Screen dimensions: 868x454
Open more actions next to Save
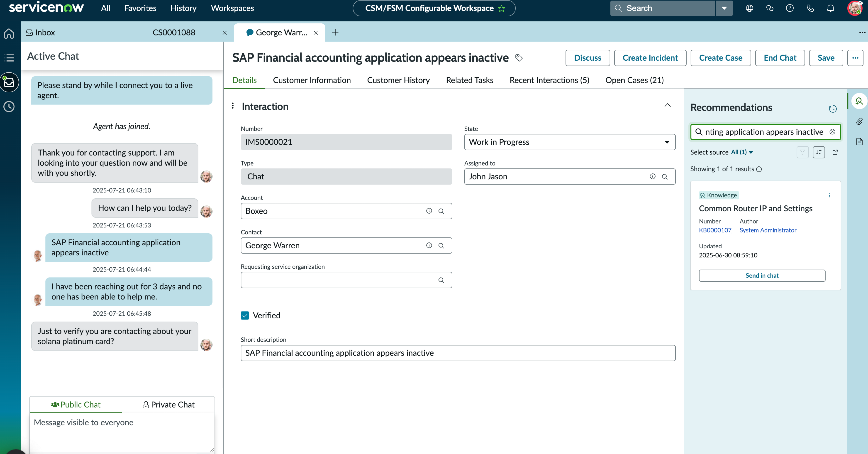coord(855,58)
